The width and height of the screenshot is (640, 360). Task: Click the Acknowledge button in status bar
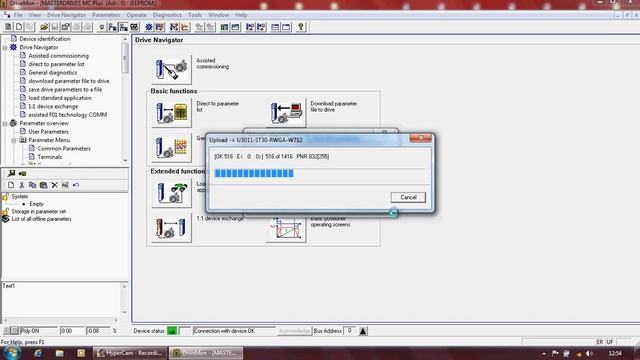(x=295, y=331)
